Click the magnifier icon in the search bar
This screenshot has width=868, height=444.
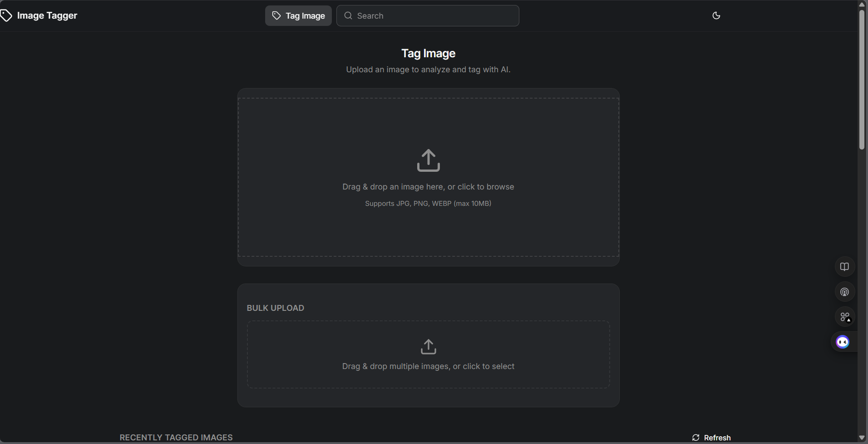[x=348, y=15]
